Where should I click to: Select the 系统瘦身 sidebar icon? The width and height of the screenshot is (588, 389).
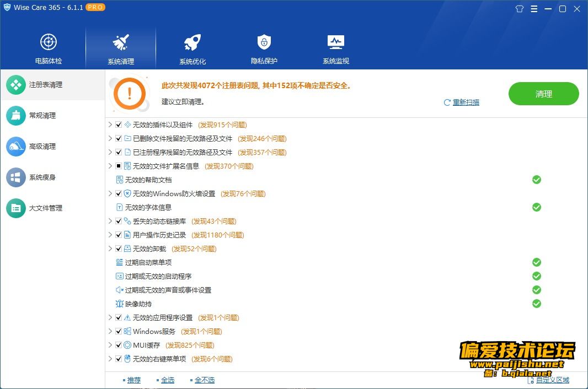pyautogui.click(x=16, y=177)
